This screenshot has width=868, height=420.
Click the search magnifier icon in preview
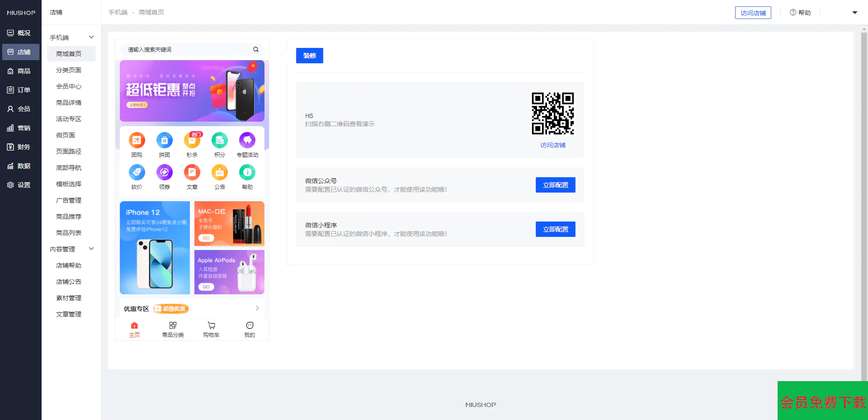[256, 50]
